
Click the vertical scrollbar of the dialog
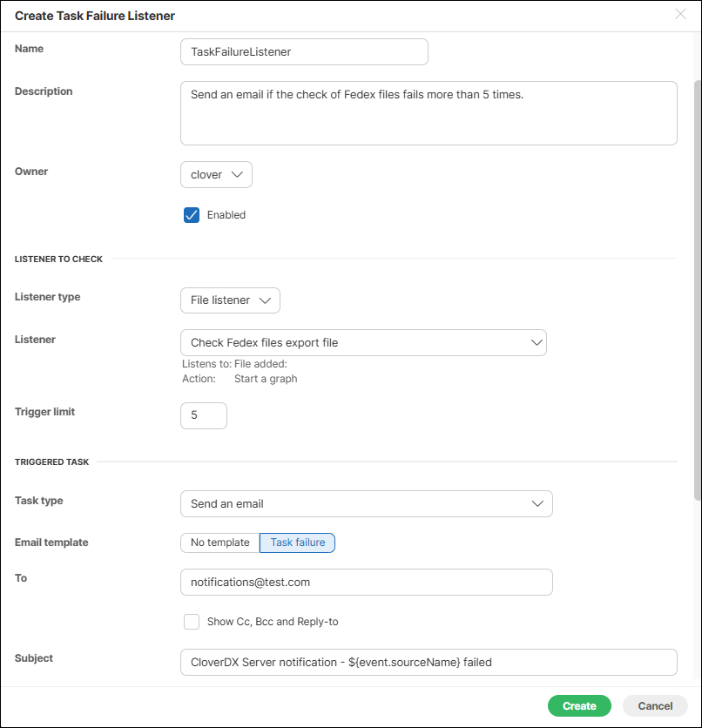point(696,287)
